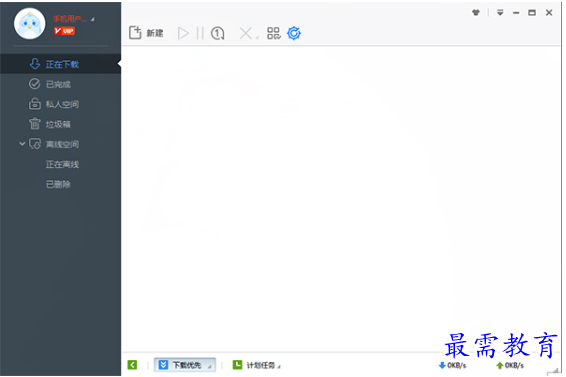Open the main menu dropdown icon in title bar
The image size is (566, 377).
pyautogui.click(x=500, y=13)
